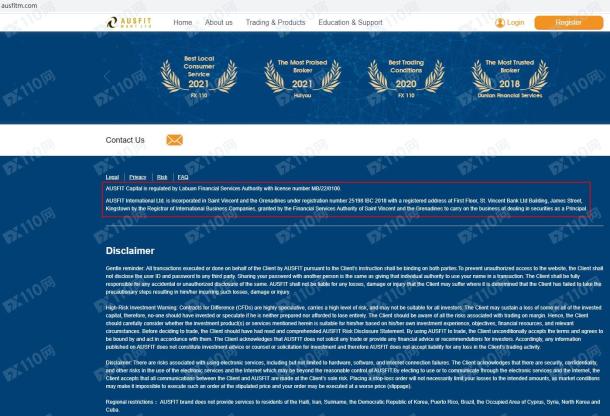Select Best Trading Conditions 2020 award
The width and height of the screenshot is (610, 416).
point(406,78)
